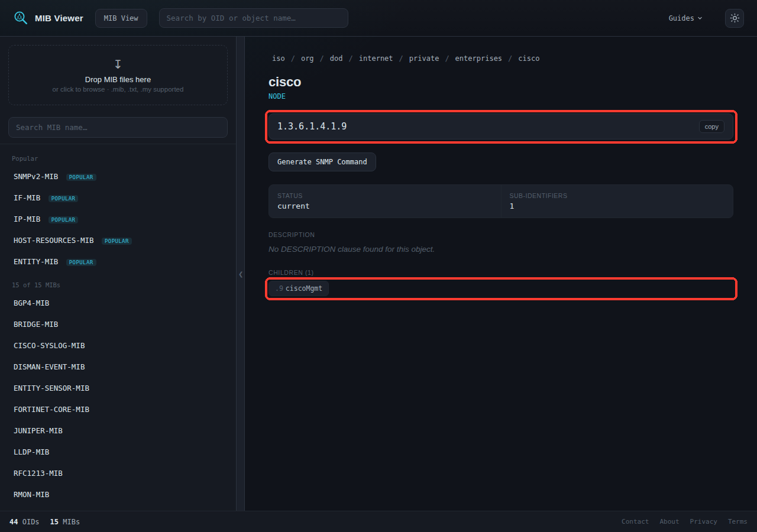Image resolution: width=757 pixels, height=532 pixels.
Task: Copy the OID 1.3.6.1.4.1.9
Action: 711,126
